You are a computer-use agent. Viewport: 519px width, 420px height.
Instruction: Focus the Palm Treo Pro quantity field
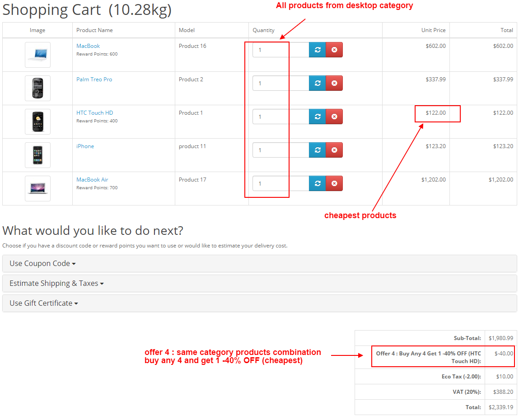281,83
